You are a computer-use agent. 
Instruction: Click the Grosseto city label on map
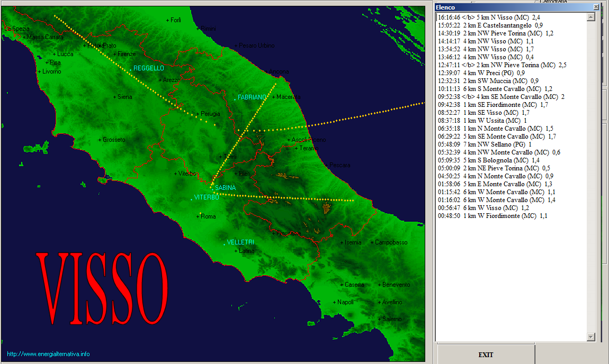click(x=114, y=140)
